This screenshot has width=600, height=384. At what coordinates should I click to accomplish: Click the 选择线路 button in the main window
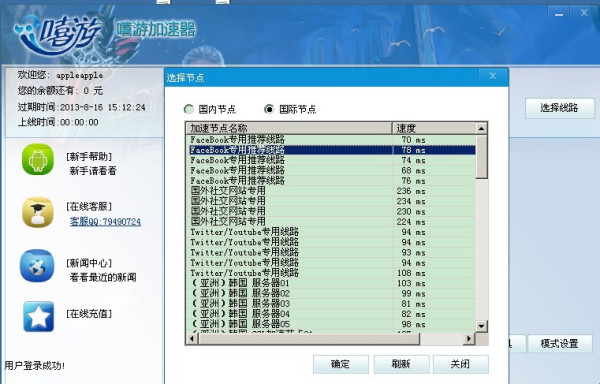[x=560, y=108]
